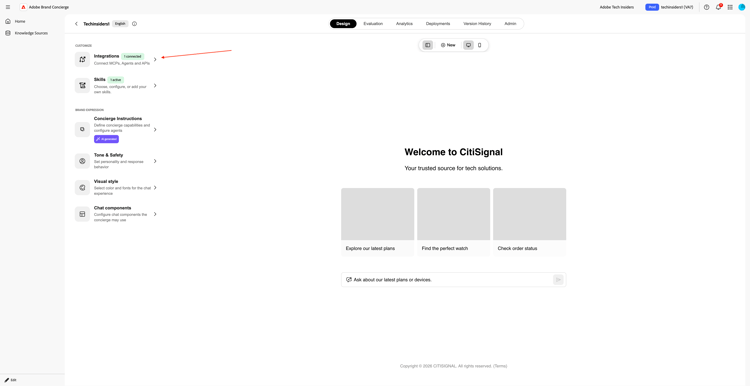Open the info icon beside English
This screenshot has height=386, width=750.
point(134,23)
